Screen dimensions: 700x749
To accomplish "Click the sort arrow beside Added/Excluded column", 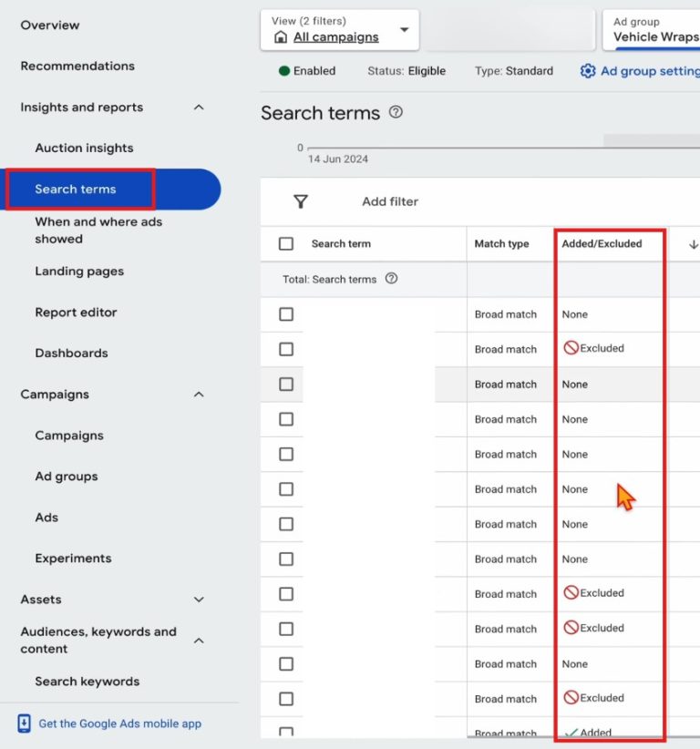I will tap(694, 244).
